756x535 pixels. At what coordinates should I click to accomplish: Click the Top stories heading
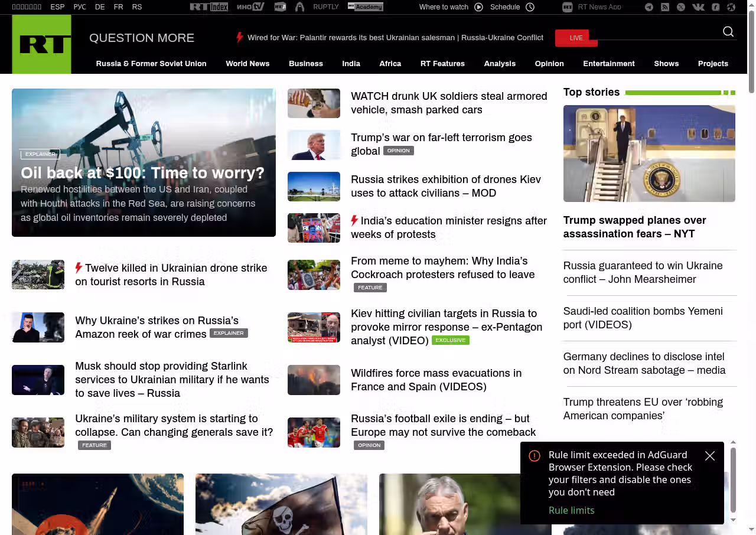click(x=591, y=92)
